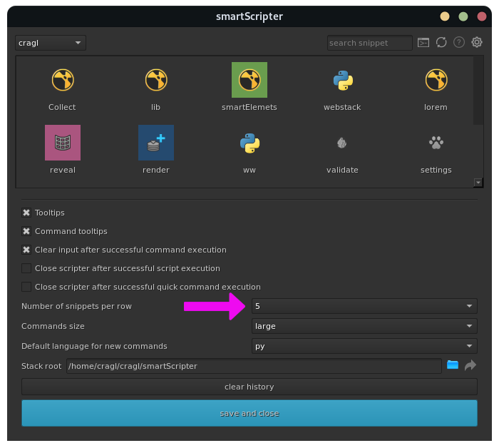Browse for stack root folder
This screenshot has width=499, height=448.
[453, 365]
